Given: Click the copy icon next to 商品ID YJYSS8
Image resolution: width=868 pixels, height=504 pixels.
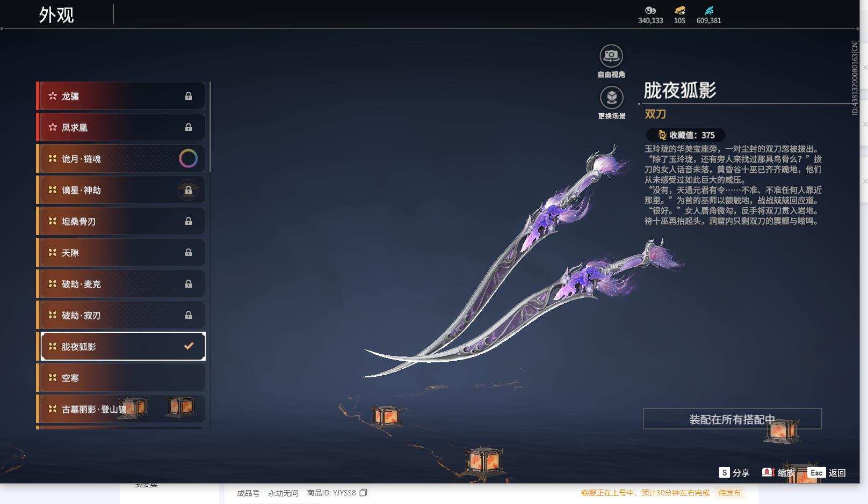Looking at the screenshot, I should click(x=364, y=493).
